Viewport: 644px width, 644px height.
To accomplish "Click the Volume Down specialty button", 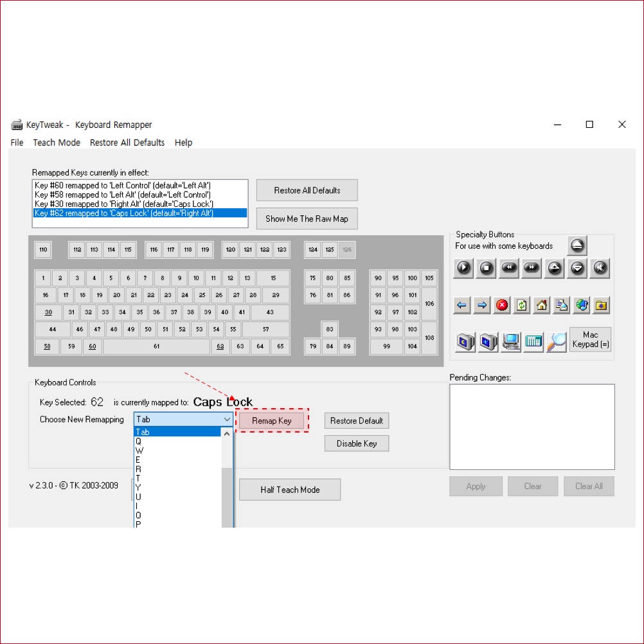I will [577, 268].
